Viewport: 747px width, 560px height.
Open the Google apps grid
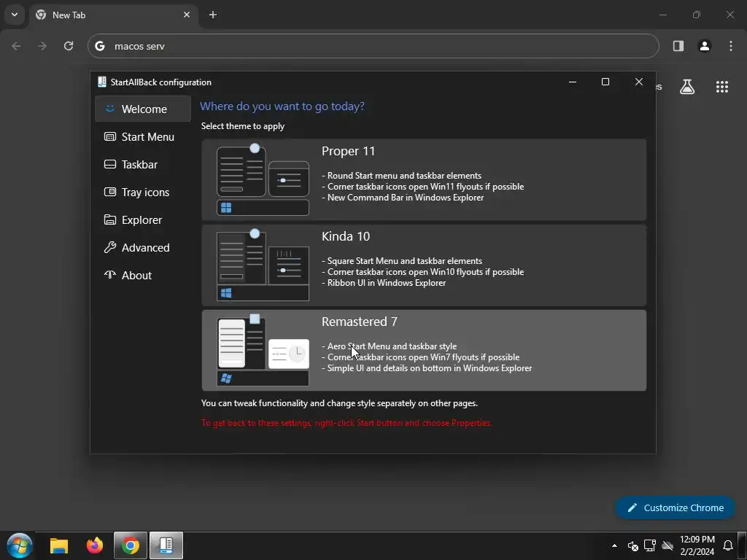point(721,87)
